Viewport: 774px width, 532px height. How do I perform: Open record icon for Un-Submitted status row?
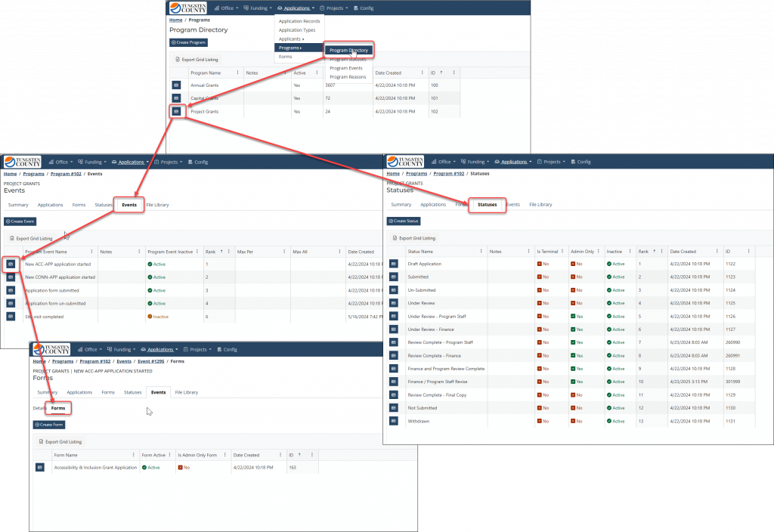pos(393,290)
